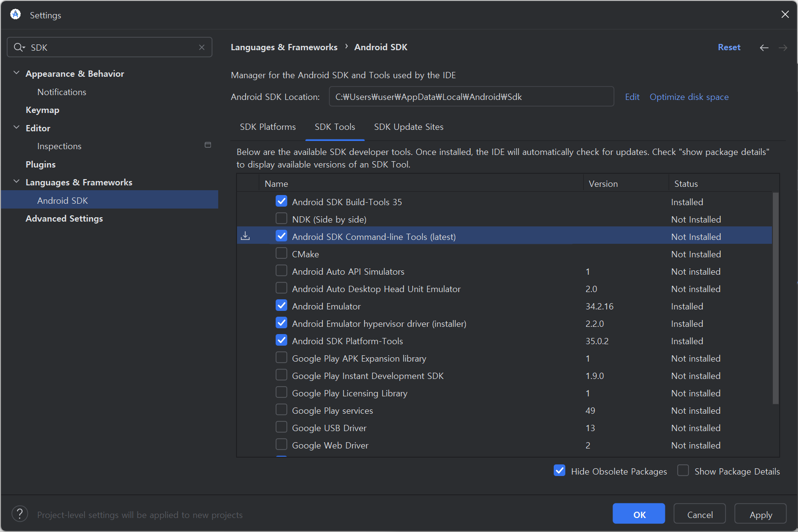Click Installed status for Build-Tools 35 row
The height and width of the screenshot is (532, 798).
tap(686, 202)
